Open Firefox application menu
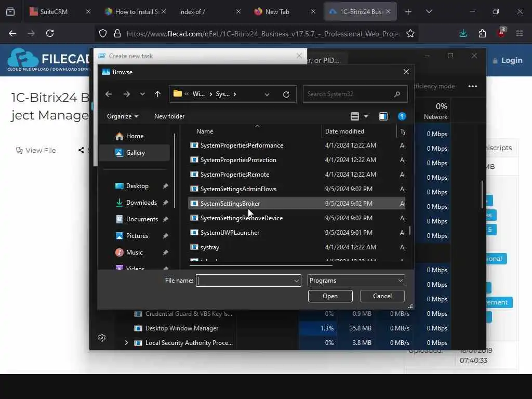This screenshot has width=532, height=399. [520, 33]
